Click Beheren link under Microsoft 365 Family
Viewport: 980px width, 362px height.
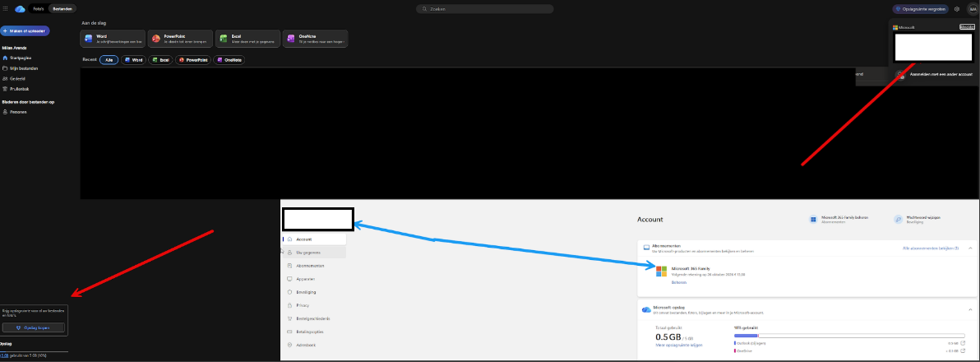pos(679,282)
